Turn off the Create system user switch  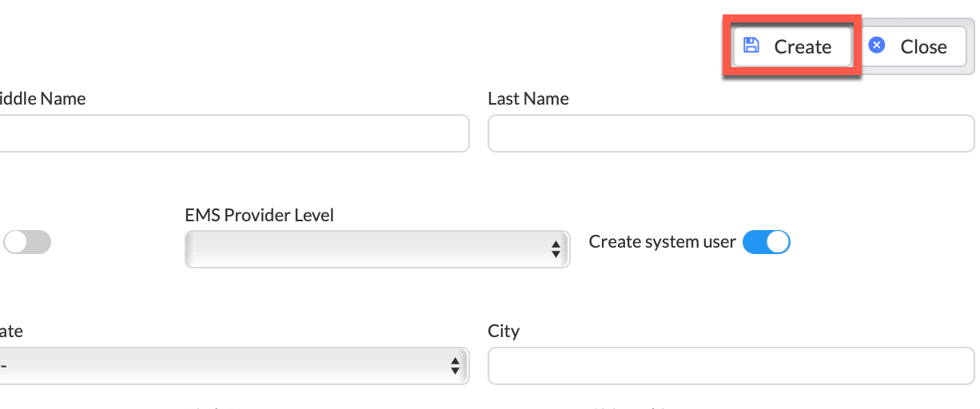(x=766, y=242)
